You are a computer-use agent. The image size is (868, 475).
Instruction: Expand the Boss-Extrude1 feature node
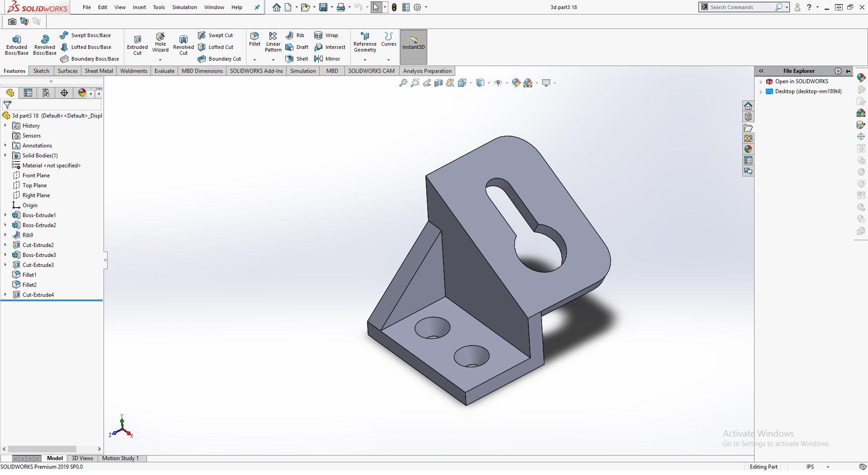click(5, 215)
